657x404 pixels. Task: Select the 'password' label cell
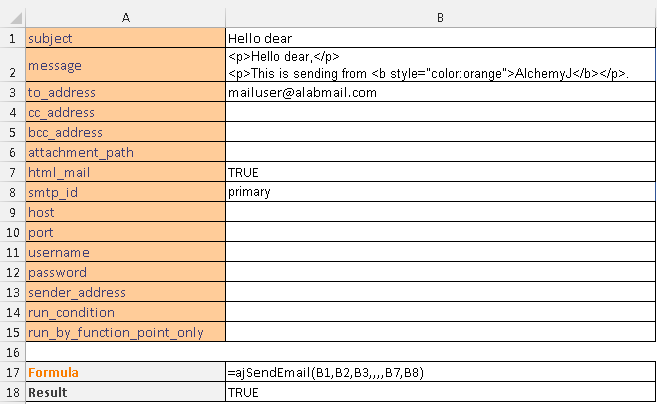pos(125,272)
